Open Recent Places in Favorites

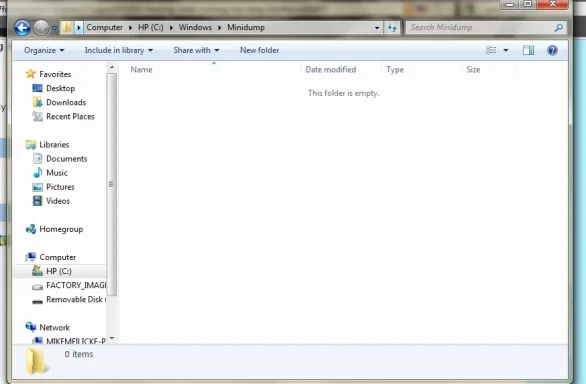pyautogui.click(x=70, y=117)
